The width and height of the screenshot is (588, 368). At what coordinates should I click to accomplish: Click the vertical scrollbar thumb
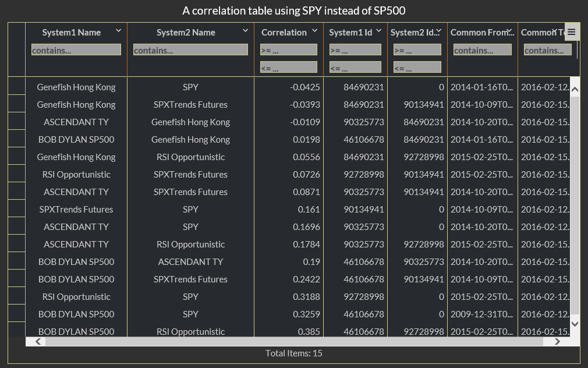click(x=575, y=206)
